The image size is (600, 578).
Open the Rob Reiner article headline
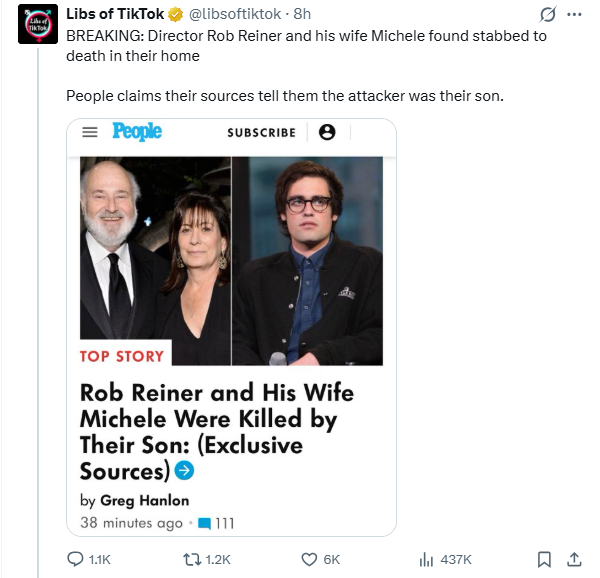216,430
